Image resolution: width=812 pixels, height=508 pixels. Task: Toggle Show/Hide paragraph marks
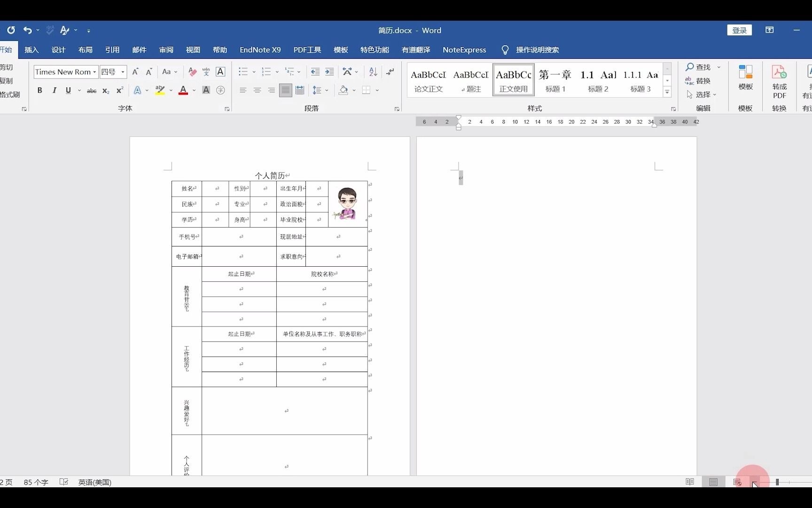coord(390,72)
